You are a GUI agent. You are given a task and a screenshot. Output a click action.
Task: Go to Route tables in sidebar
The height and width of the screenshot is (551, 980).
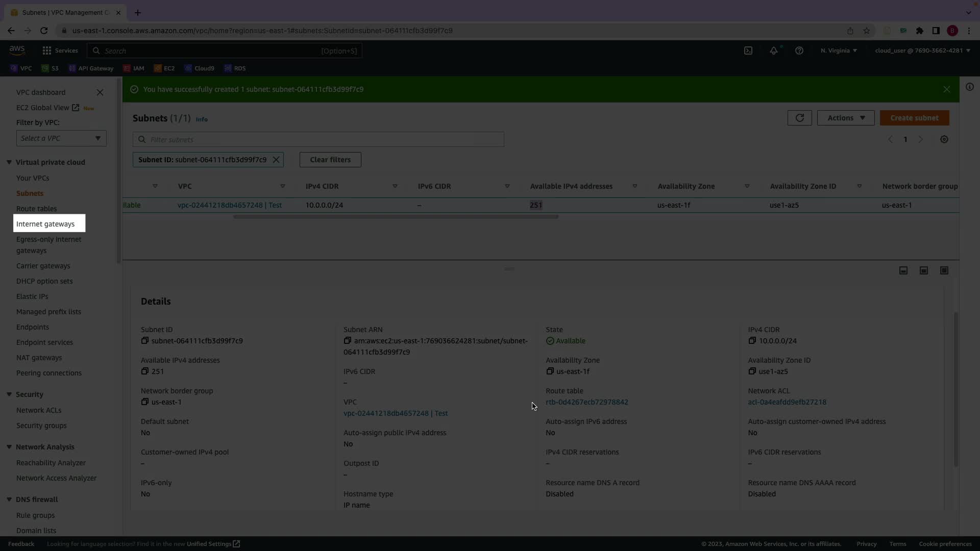click(x=37, y=209)
